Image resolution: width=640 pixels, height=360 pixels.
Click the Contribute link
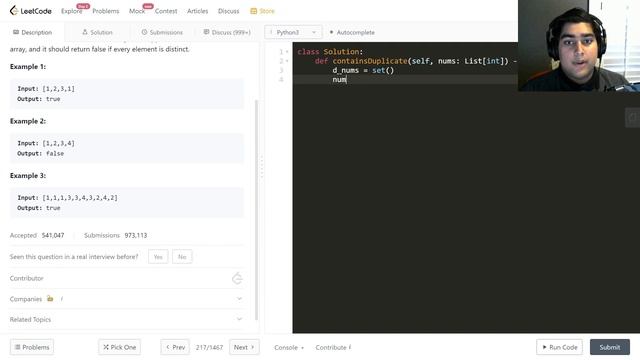tap(333, 347)
